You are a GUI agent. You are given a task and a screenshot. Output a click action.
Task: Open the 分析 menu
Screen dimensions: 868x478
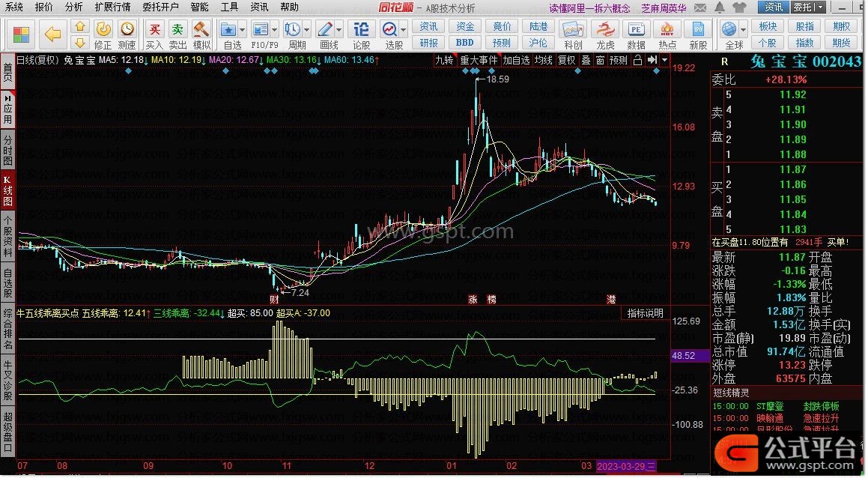click(x=73, y=7)
